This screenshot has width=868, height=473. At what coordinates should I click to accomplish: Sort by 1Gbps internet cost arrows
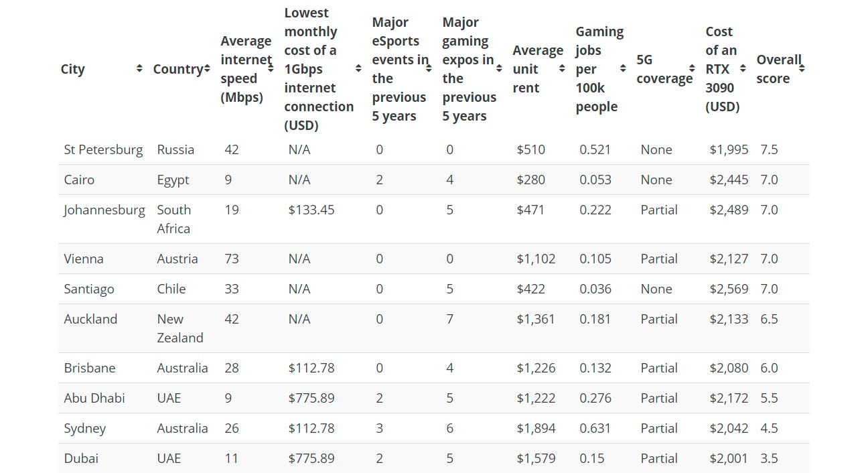pos(358,69)
